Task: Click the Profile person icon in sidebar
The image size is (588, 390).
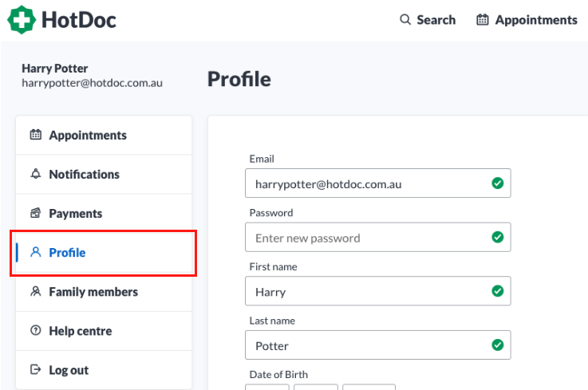Action: click(x=36, y=252)
